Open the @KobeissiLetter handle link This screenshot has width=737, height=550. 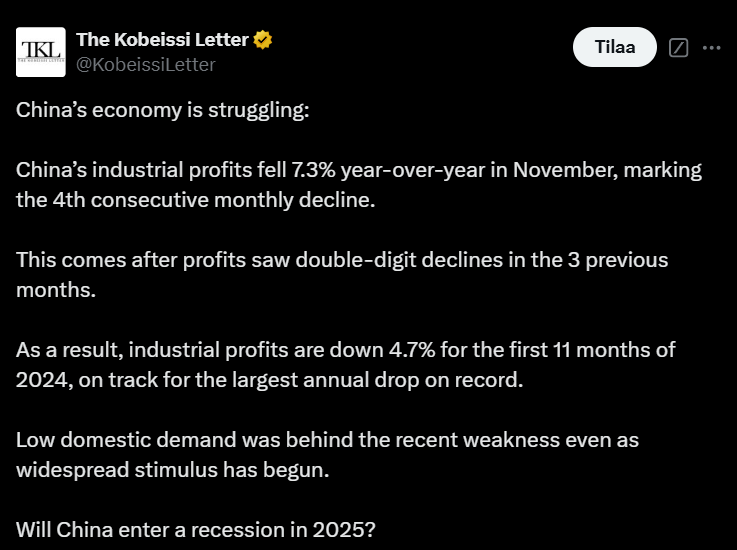[x=146, y=64]
